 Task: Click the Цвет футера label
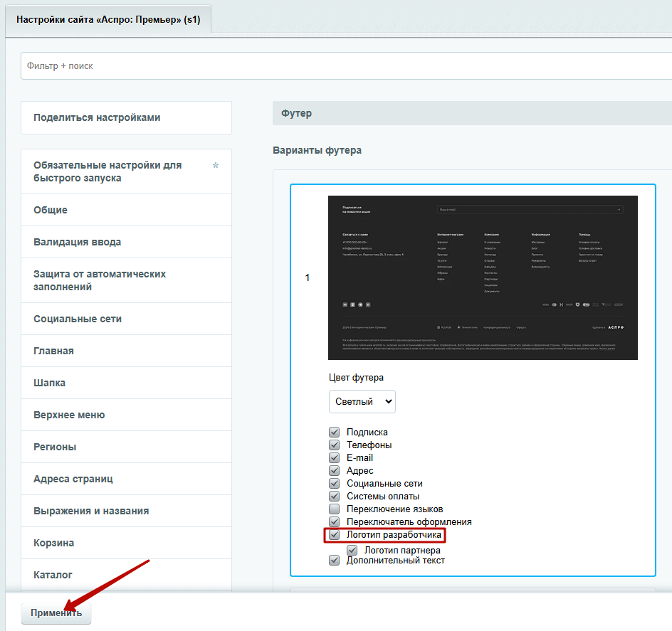pos(356,378)
